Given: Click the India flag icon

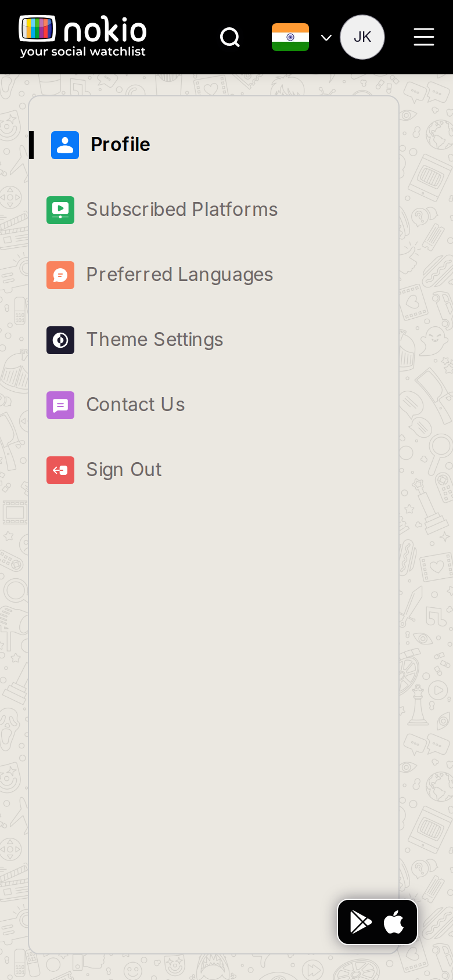Looking at the screenshot, I should coord(290,37).
